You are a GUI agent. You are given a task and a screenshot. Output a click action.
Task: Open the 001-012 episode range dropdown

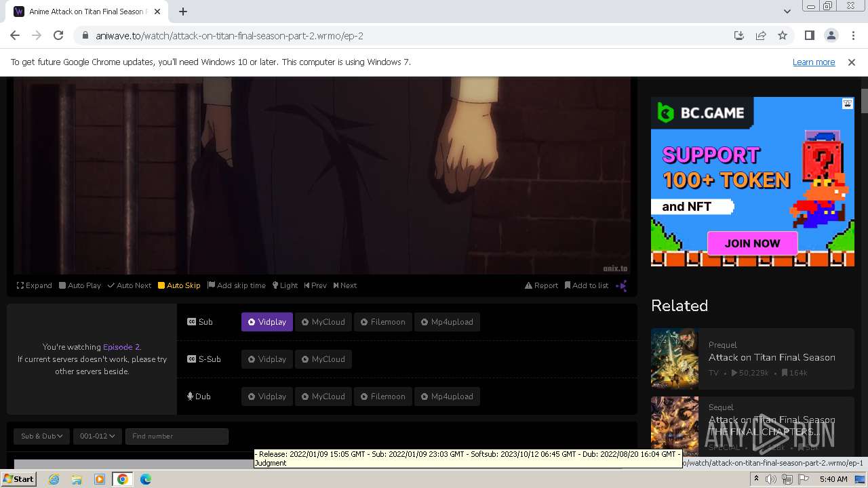[x=97, y=436]
